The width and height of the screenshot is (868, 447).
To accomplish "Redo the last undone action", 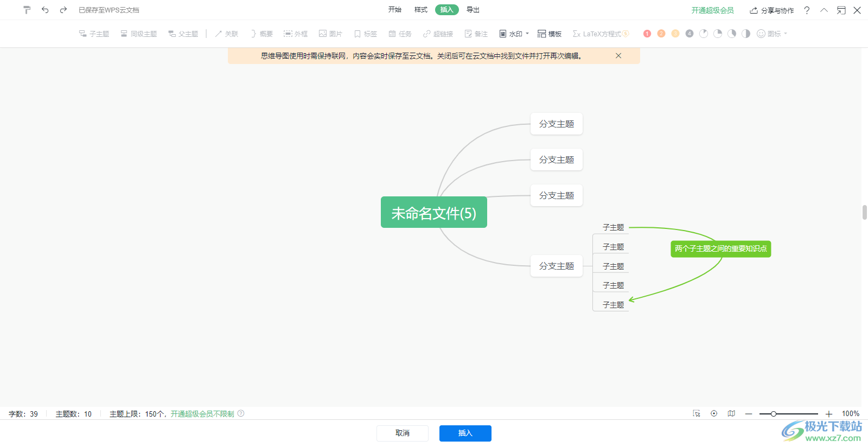I will [63, 10].
